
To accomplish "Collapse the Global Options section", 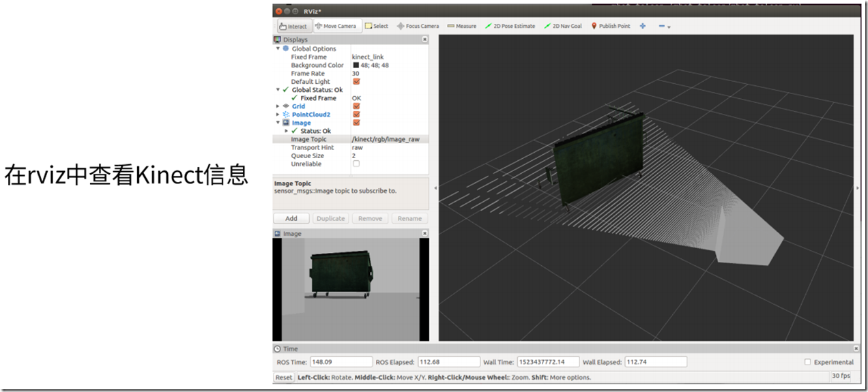I will pos(278,49).
